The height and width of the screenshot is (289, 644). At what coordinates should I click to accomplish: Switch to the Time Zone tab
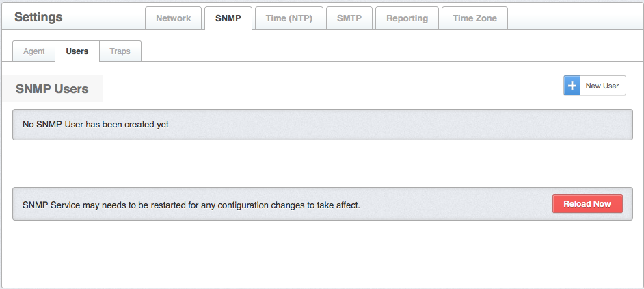[x=475, y=18]
